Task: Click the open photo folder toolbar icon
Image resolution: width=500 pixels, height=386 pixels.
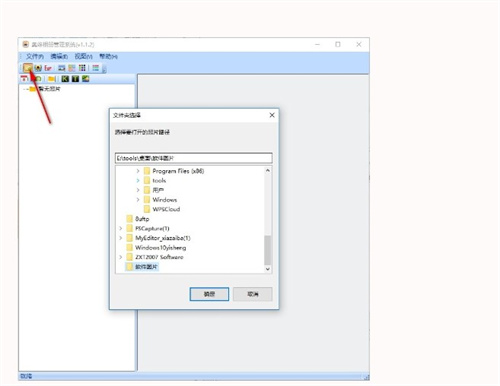Action: click(x=28, y=68)
